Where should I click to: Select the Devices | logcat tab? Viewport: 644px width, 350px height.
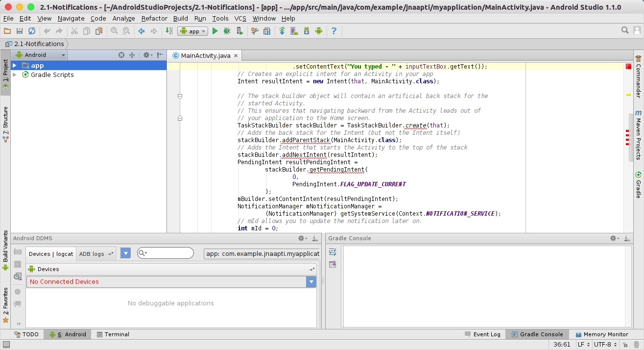(x=51, y=254)
